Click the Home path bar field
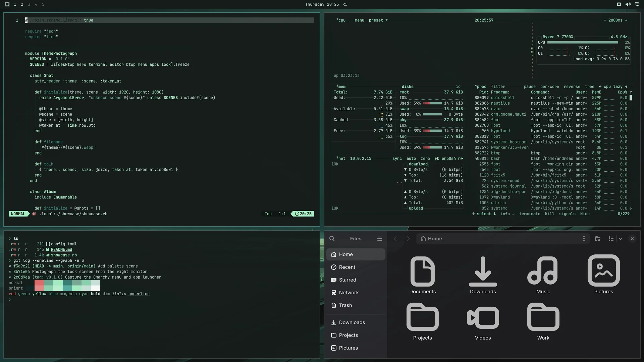 point(502,239)
